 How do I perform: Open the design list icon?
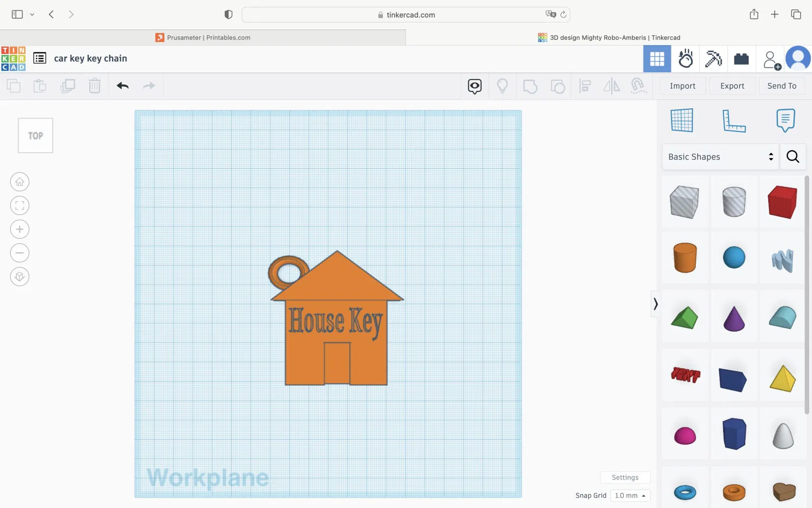[40, 58]
